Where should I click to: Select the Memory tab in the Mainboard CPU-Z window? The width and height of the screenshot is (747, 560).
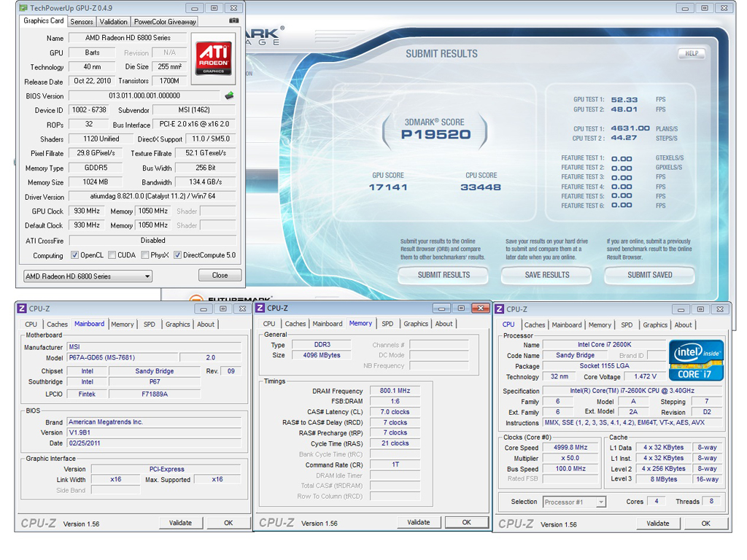click(123, 324)
